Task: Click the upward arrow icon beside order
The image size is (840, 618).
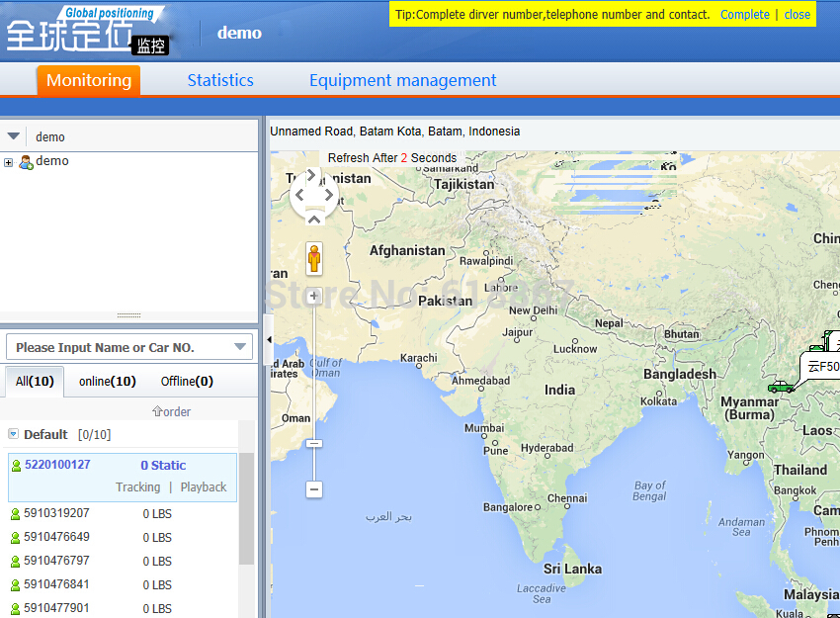Action: click(156, 411)
